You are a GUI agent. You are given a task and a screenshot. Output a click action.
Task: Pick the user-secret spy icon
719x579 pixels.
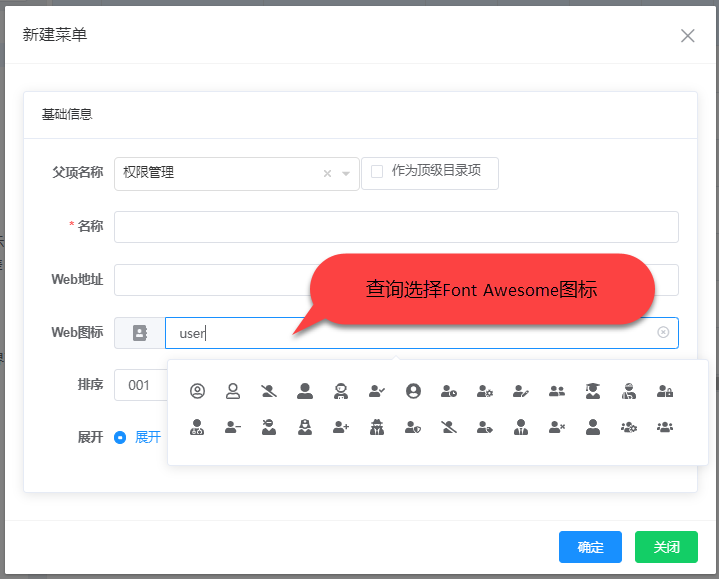click(x=377, y=427)
